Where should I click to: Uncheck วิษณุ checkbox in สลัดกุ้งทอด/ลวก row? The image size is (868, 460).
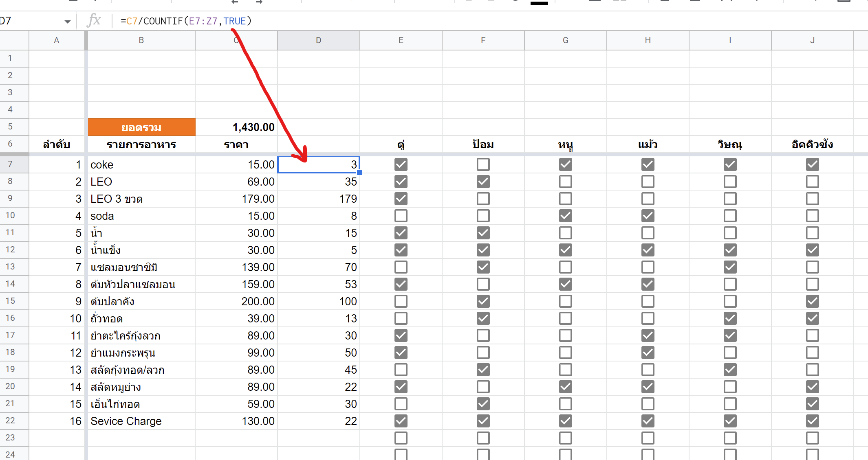click(x=730, y=370)
